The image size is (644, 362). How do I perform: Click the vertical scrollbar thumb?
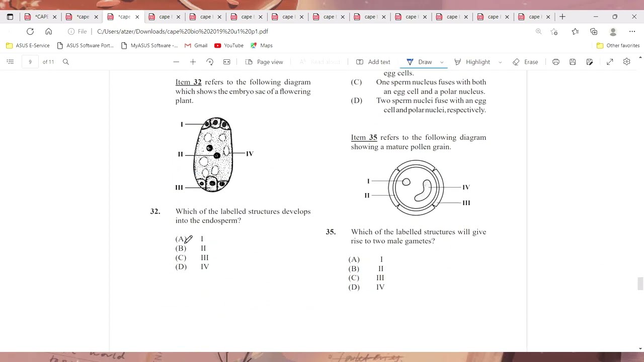coord(640,284)
